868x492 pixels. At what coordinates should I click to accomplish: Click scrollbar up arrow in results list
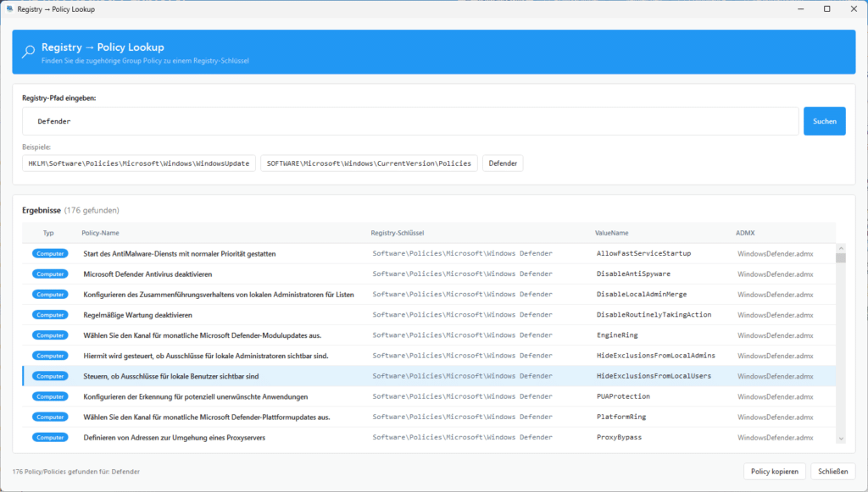841,248
